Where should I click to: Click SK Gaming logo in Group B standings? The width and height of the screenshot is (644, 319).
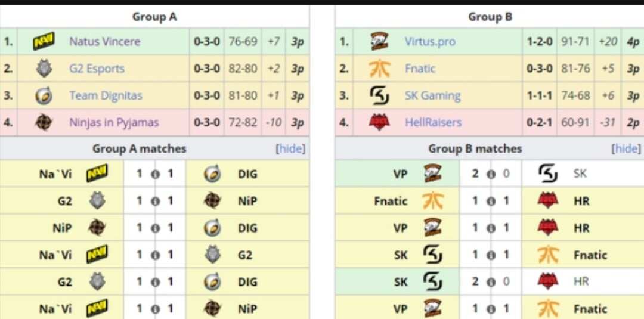379,95
